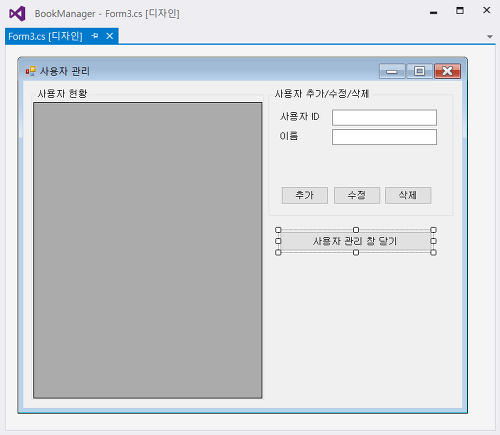The image size is (500, 435).
Task: Select the gray data grid in 사용자 현황
Action: coord(148,250)
